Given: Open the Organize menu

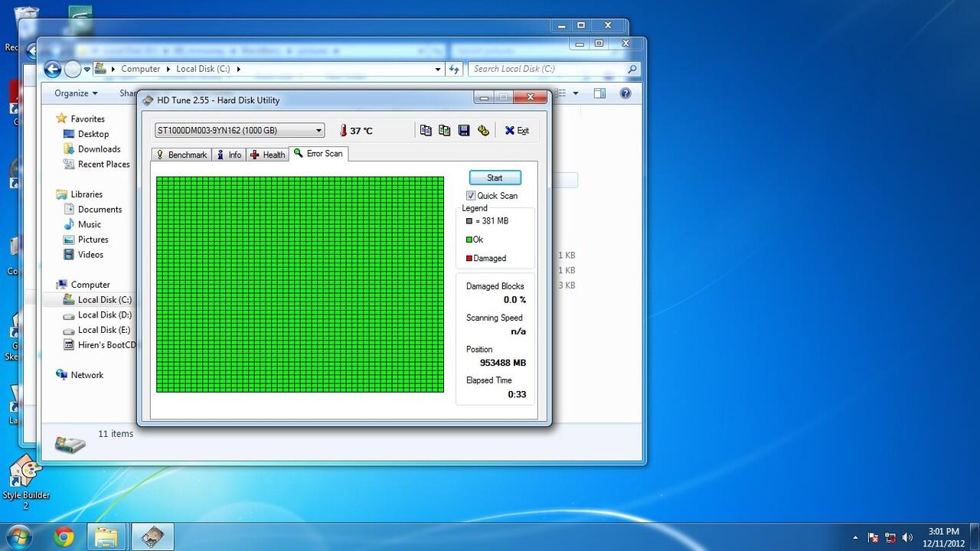Looking at the screenshot, I should (x=76, y=93).
